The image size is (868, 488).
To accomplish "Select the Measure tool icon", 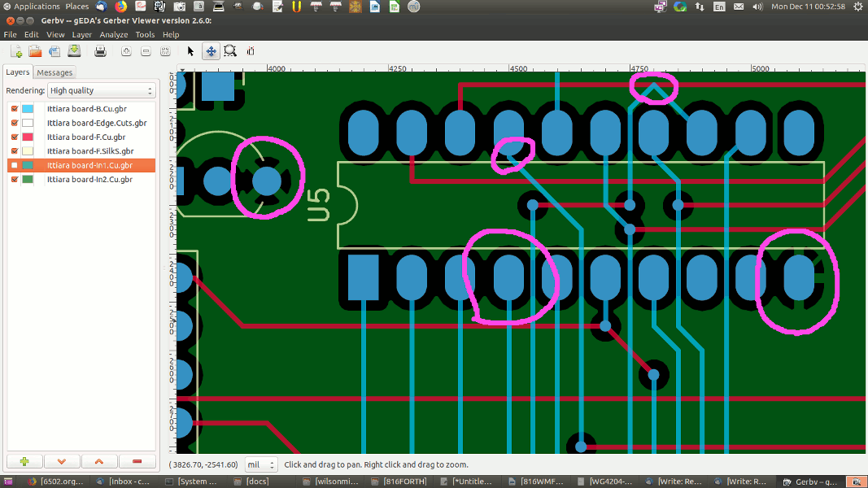I will tap(251, 51).
